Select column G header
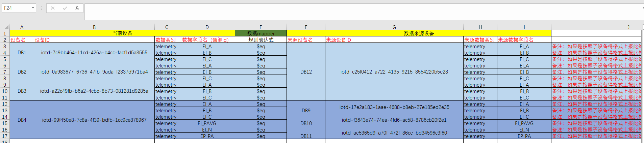 394,27
